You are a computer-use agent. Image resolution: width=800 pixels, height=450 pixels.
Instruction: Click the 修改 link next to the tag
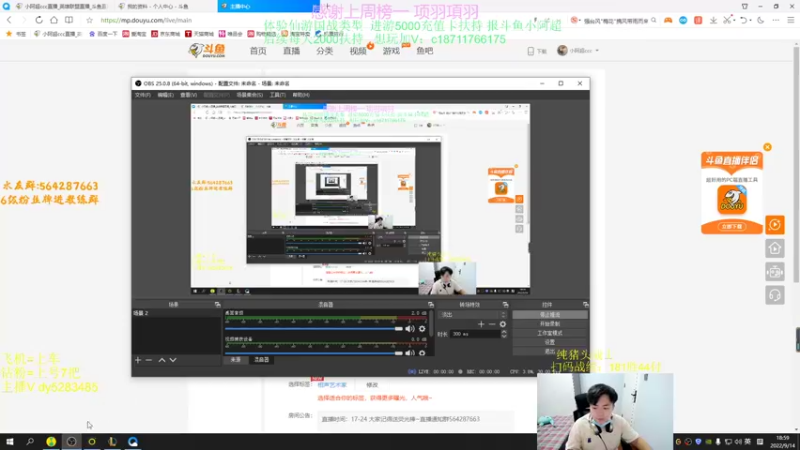click(372, 385)
